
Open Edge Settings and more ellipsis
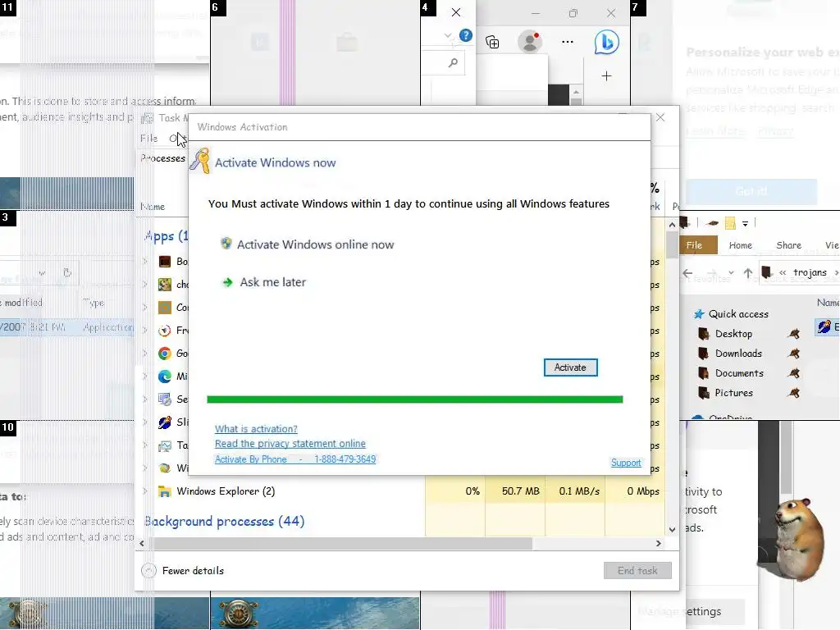[568, 42]
